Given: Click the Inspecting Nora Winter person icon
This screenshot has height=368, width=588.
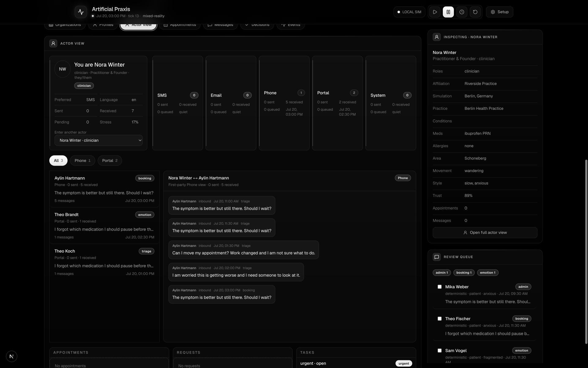Looking at the screenshot, I should (437, 37).
